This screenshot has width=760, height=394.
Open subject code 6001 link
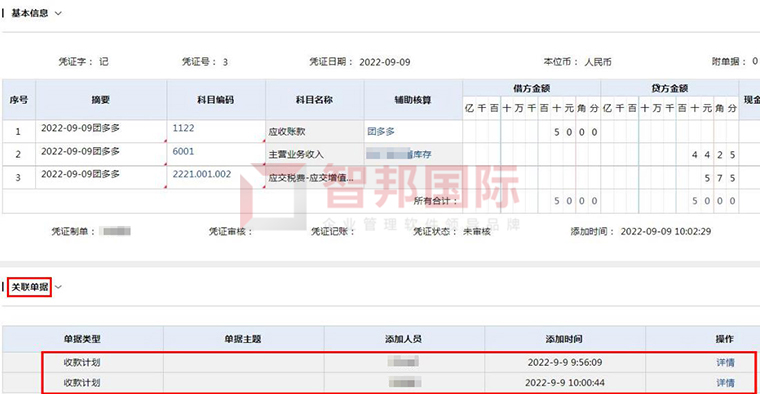tap(183, 151)
